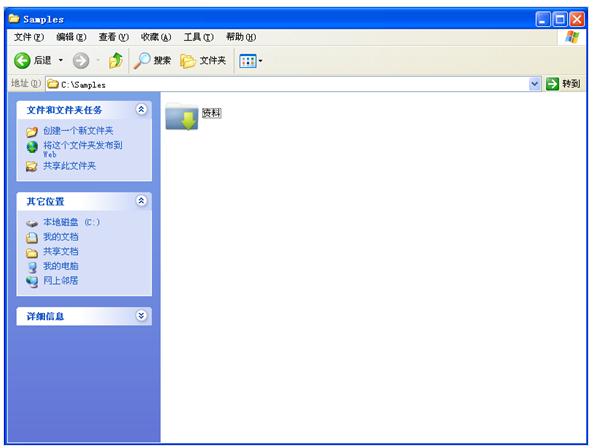This screenshot has width=594, height=448.
Task: Open 我的电脑 from other places
Action: tap(61, 266)
